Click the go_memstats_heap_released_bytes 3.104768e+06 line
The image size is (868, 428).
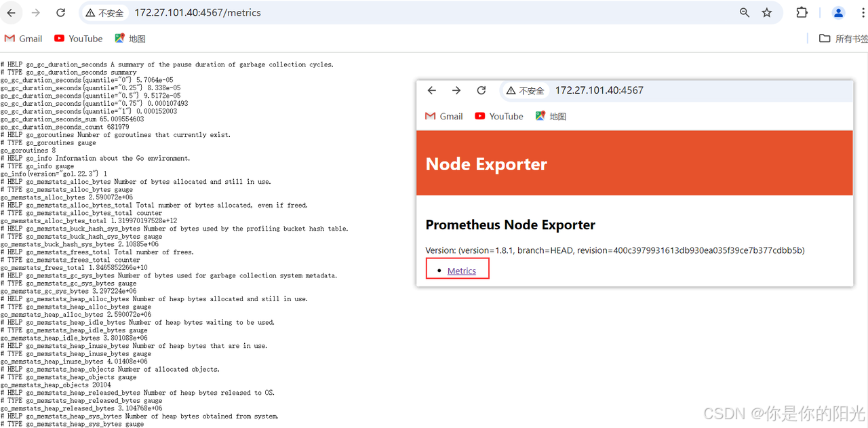click(x=81, y=408)
